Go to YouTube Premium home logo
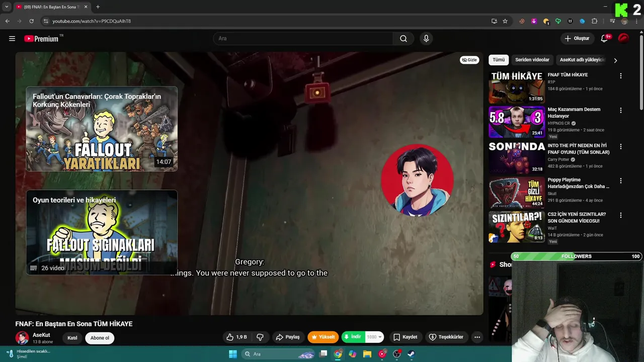The image size is (644, 362). (41, 39)
